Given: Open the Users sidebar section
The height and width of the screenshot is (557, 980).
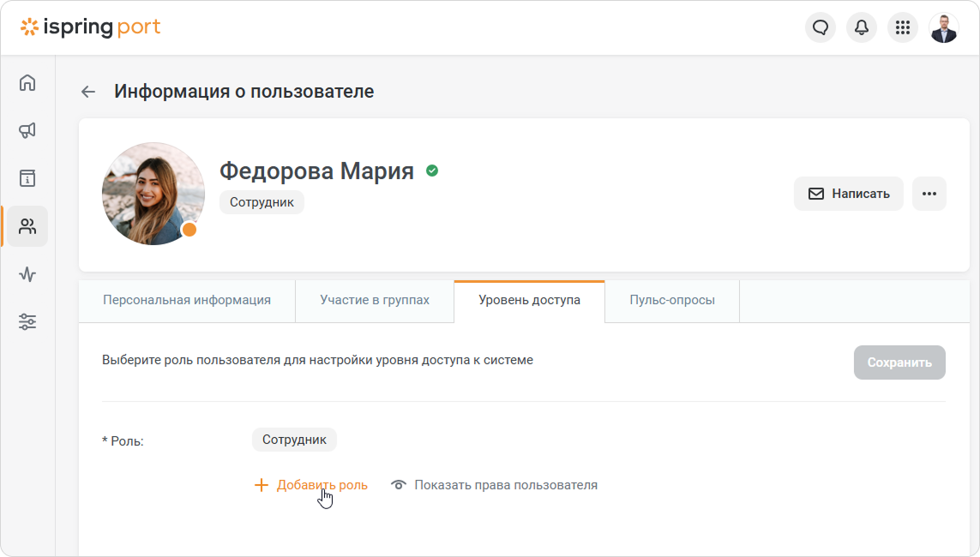Looking at the screenshot, I should [27, 226].
